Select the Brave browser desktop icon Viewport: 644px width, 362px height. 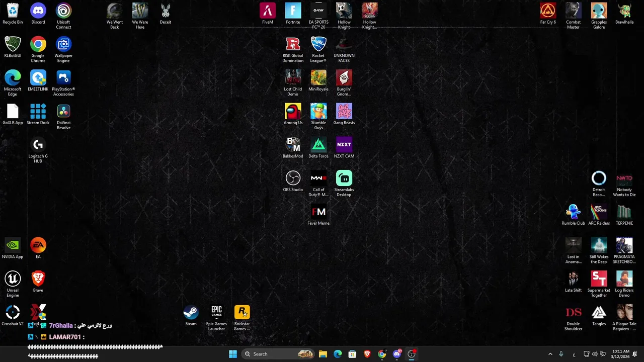38,282
